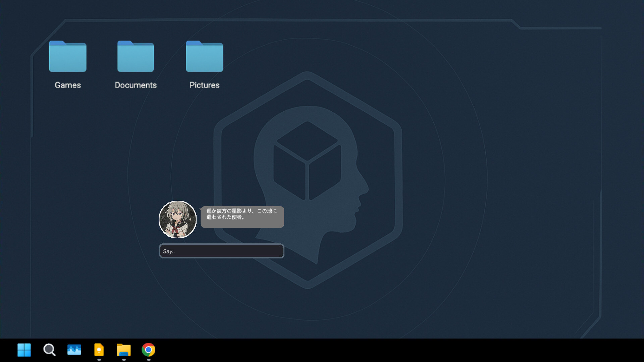Screen dimensions: 644x362
Task: Click the anime assistant's avatar
Action: coord(178,219)
